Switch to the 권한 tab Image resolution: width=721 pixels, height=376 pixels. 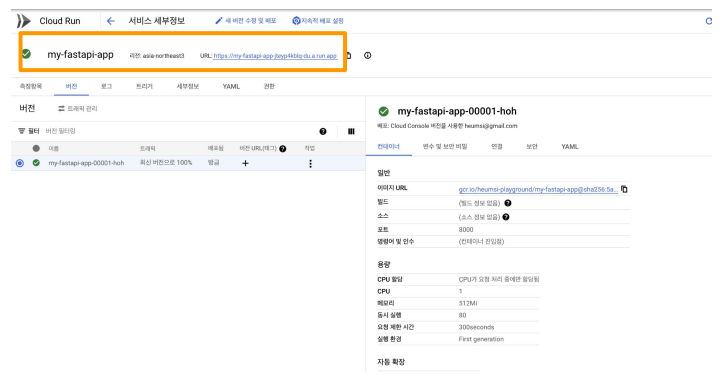click(269, 86)
